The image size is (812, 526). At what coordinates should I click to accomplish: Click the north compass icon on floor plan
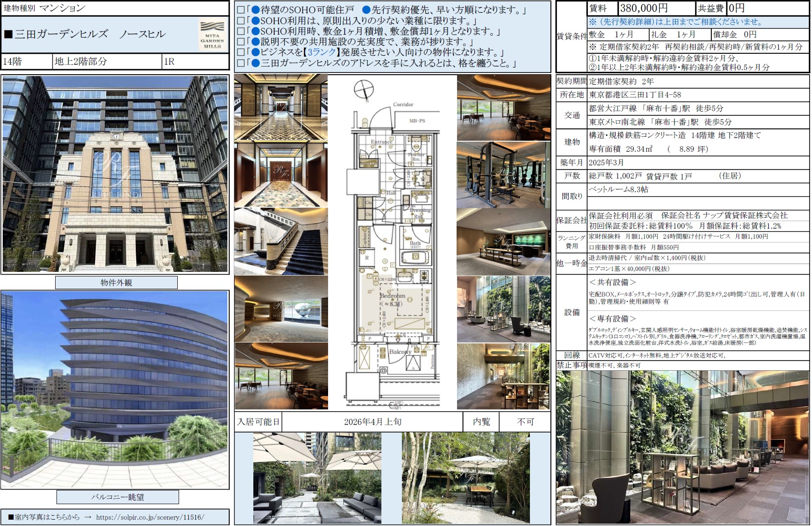(x=364, y=88)
